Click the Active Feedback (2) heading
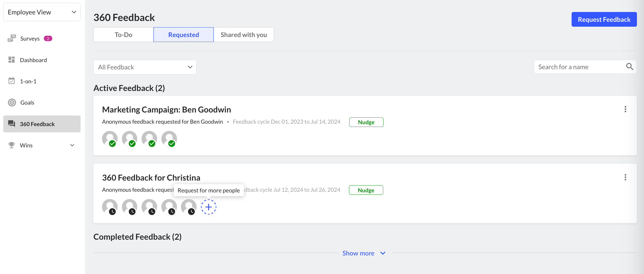The image size is (644, 274). click(129, 88)
